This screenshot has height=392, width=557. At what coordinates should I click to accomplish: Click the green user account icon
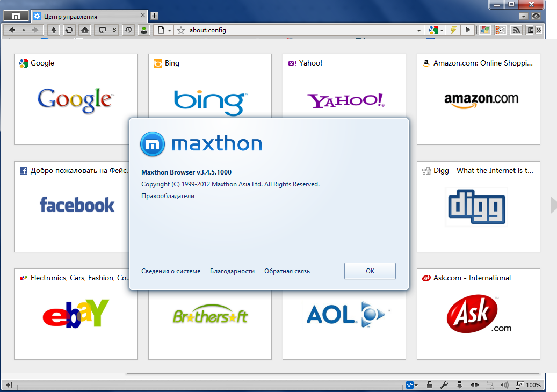144,30
